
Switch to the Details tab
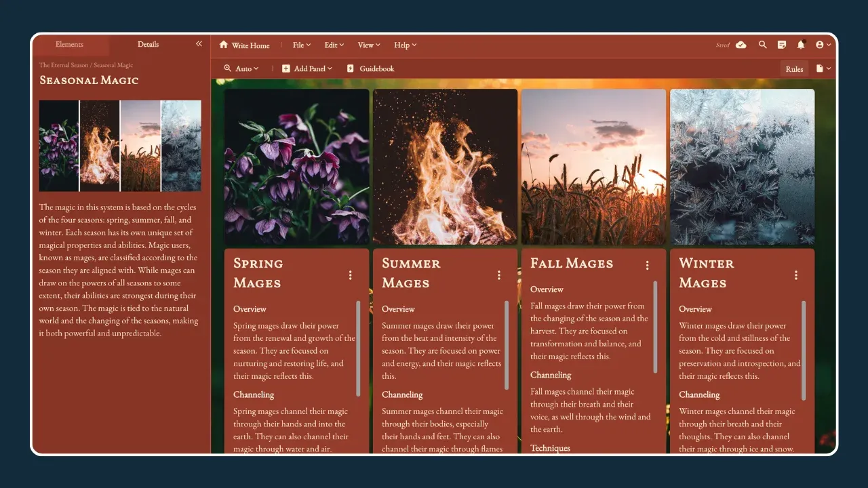[148, 45]
